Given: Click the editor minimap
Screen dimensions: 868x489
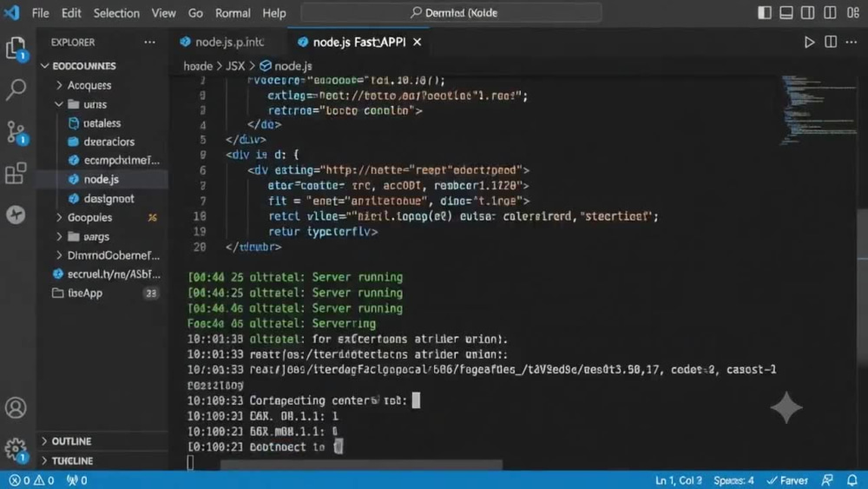Looking at the screenshot, I should [x=818, y=109].
